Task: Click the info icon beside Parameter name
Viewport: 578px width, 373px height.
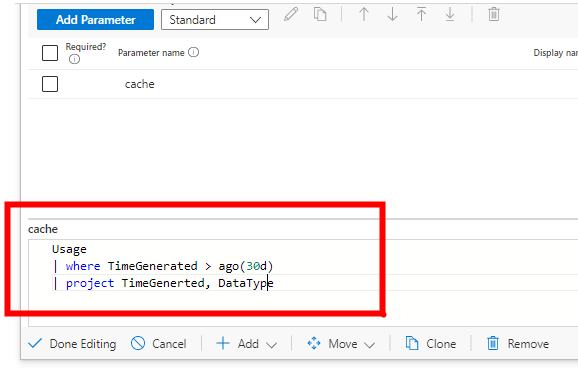Action: tap(194, 52)
